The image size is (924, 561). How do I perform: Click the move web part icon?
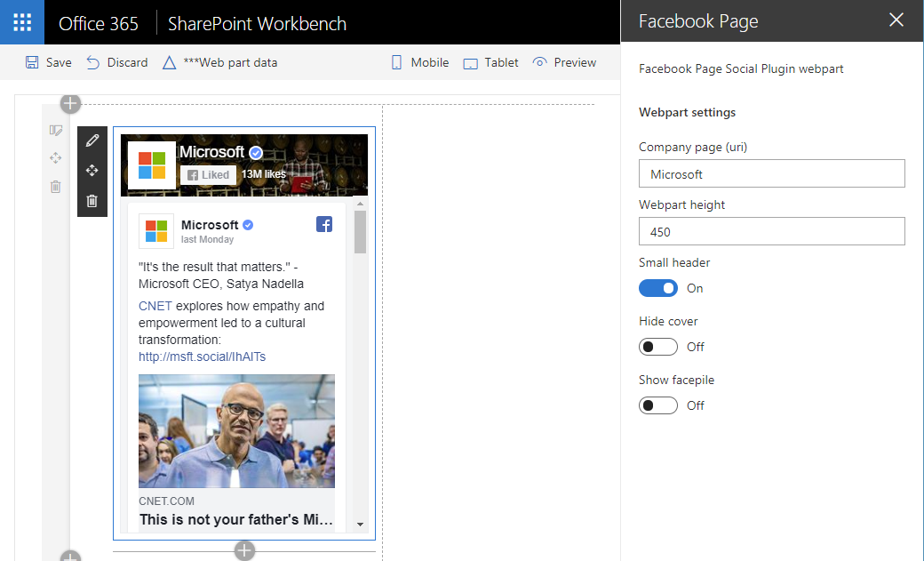click(92, 171)
